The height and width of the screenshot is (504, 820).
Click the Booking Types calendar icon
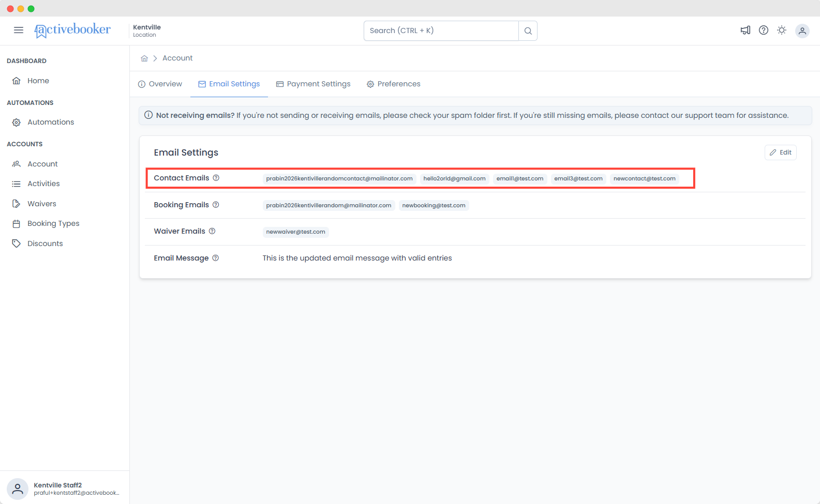click(17, 223)
